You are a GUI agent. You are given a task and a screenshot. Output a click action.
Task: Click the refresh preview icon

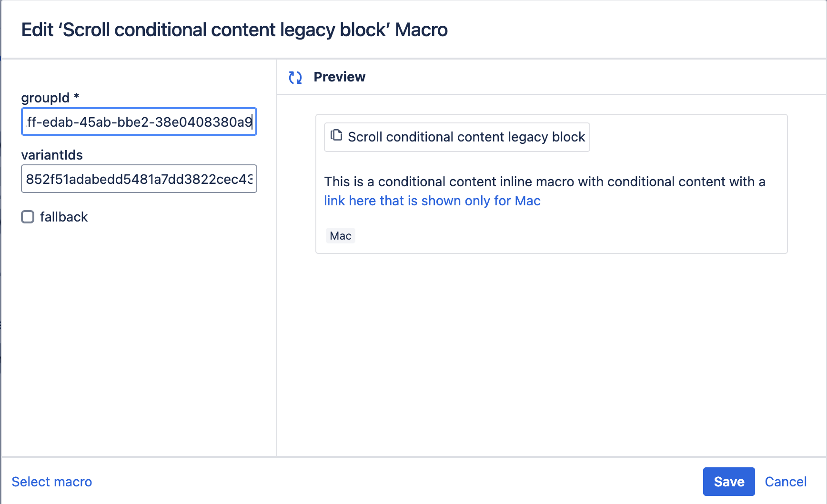[x=295, y=77]
